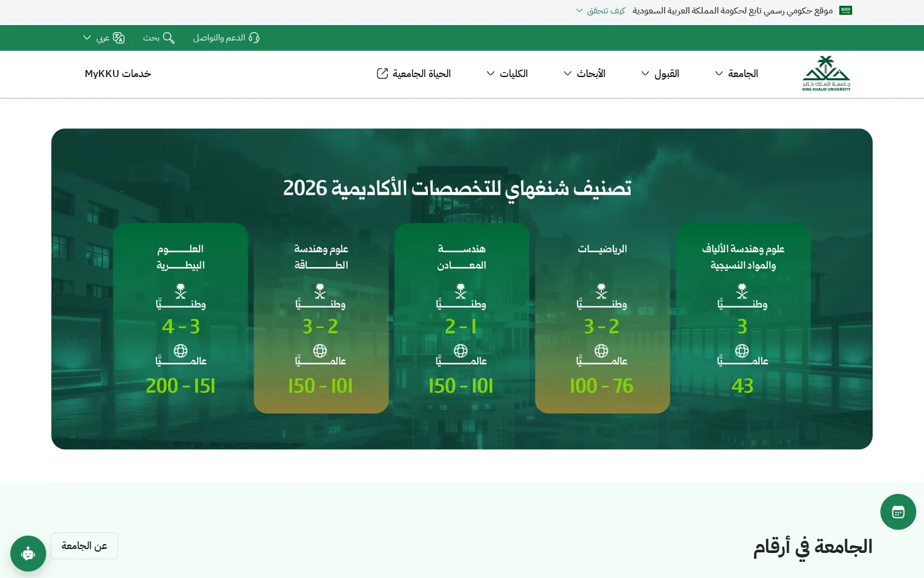Open the search magnifier icon
This screenshot has width=924, height=578.
tap(169, 38)
